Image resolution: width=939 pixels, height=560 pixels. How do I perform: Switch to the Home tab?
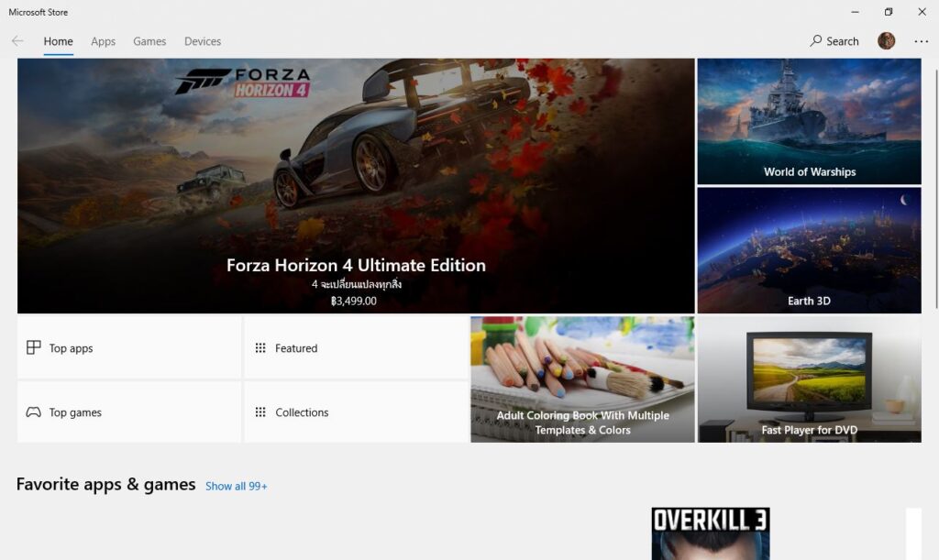point(58,41)
